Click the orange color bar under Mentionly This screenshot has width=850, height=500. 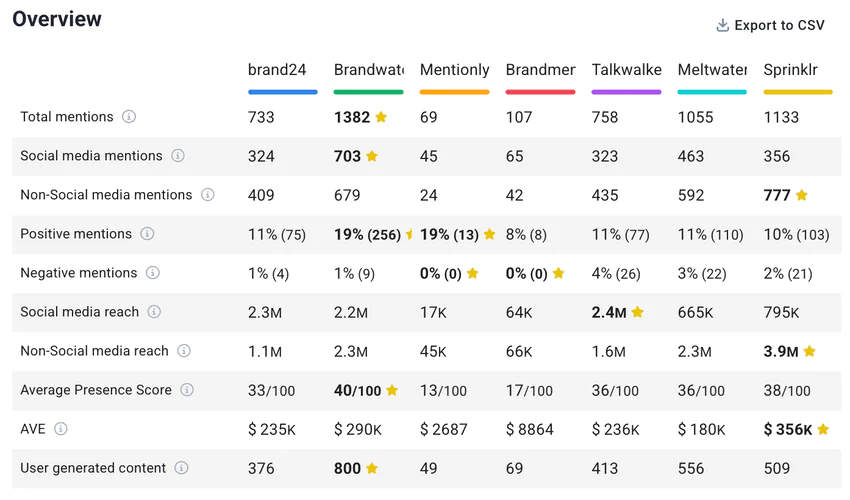point(454,92)
